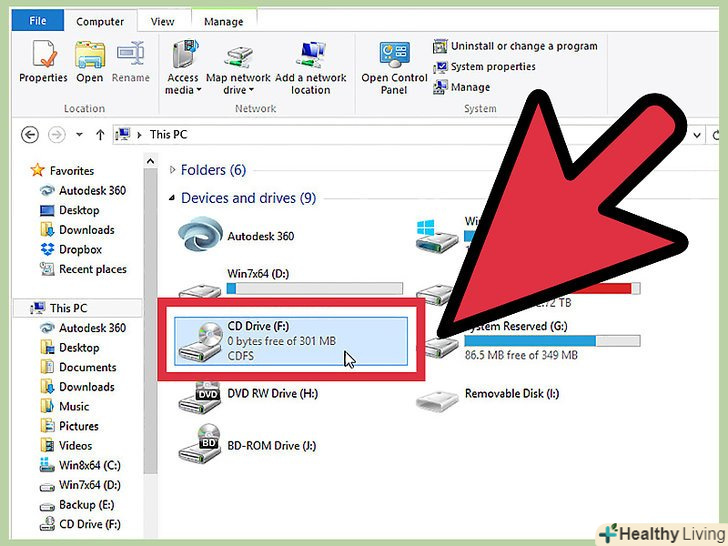
Task: Open Control Panel from ribbon
Action: click(394, 68)
